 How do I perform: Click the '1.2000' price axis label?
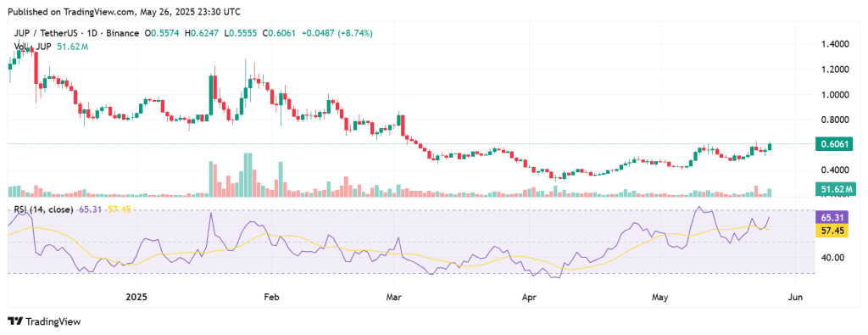coord(836,70)
